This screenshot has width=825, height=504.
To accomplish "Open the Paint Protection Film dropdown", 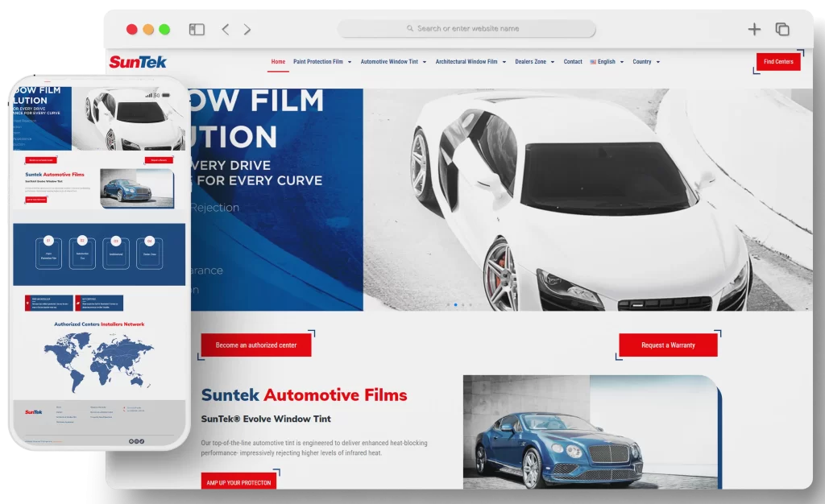I will [x=320, y=62].
